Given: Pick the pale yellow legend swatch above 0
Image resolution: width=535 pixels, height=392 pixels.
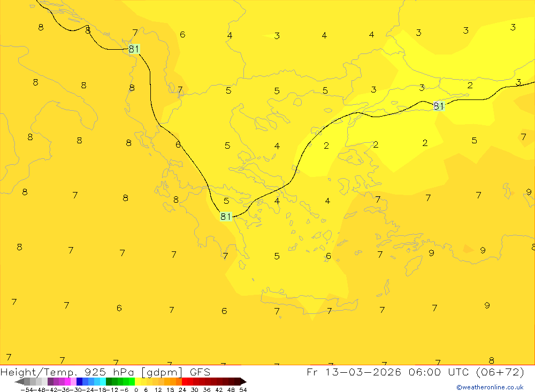Looking at the screenshot, I should click(x=138, y=382).
